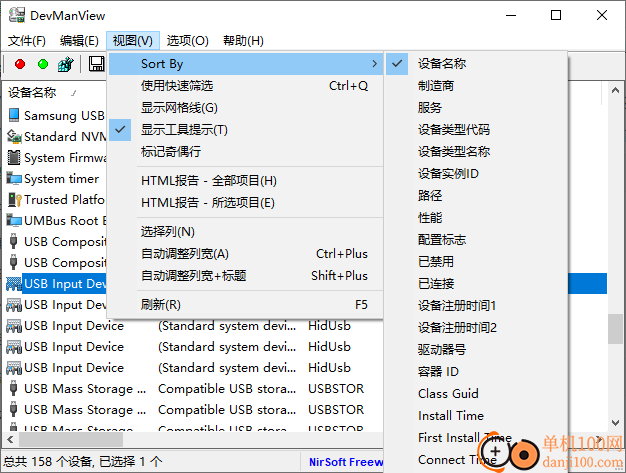
Task: Click the save floppy-disk toolbar icon
Action: (x=96, y=64)
